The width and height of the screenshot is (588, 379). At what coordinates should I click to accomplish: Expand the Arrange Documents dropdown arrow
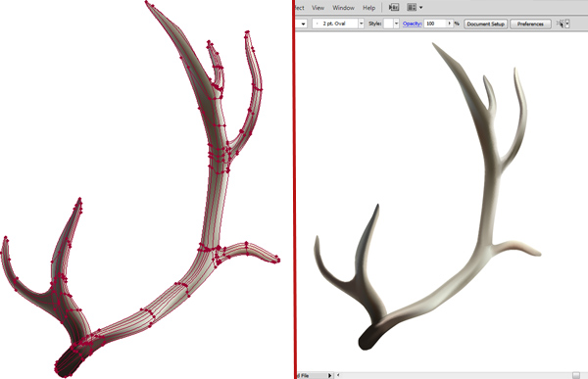click(421, 8)
